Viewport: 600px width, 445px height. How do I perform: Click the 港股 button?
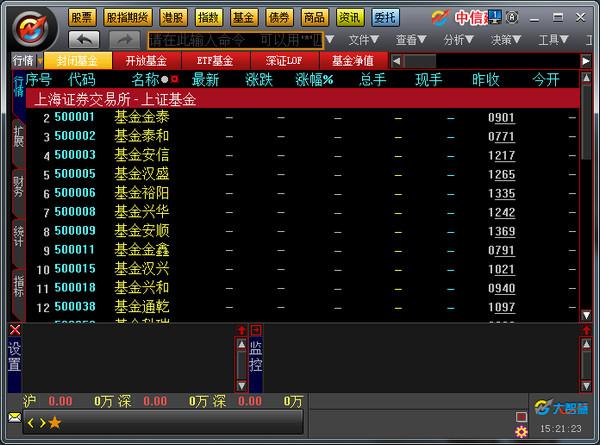(173, 17)
